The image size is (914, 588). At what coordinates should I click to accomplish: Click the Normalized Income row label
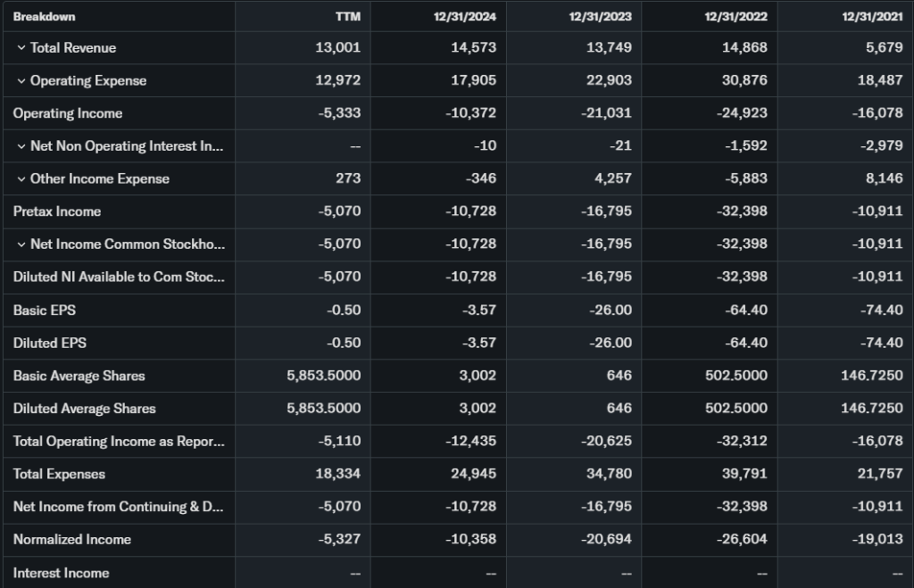pos(71,539)
